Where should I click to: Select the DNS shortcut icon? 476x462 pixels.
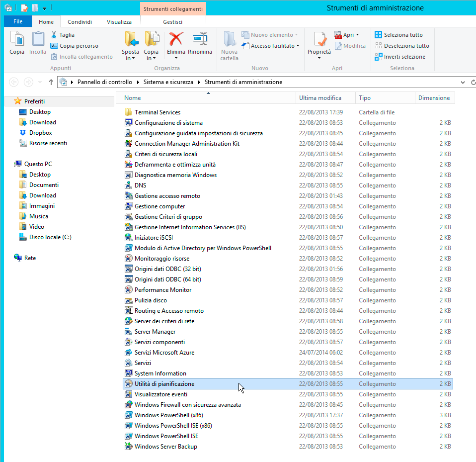click(x=128, y=185)
